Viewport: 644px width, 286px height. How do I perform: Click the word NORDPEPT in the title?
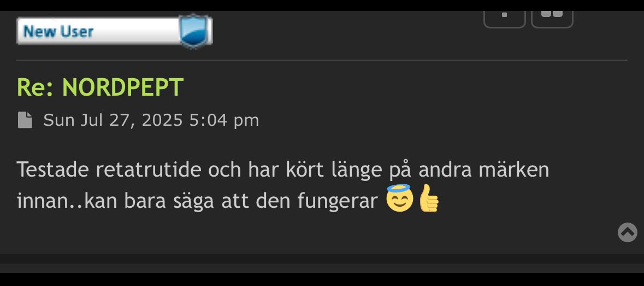pyautogui.click(x=123, y=87)
